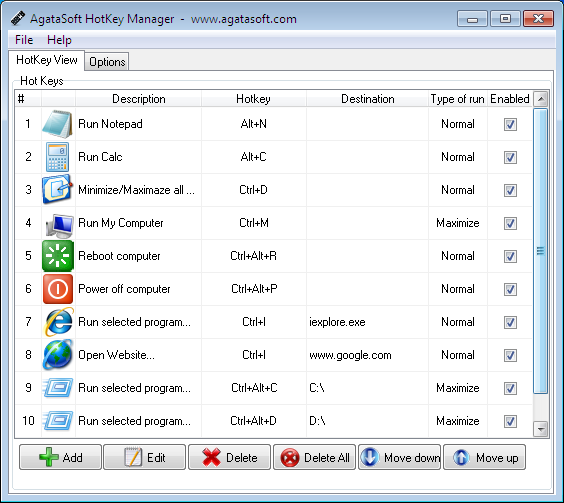Uncheck Enabled for Run Calc
The image size is (564, 503).
click(510, 157)
